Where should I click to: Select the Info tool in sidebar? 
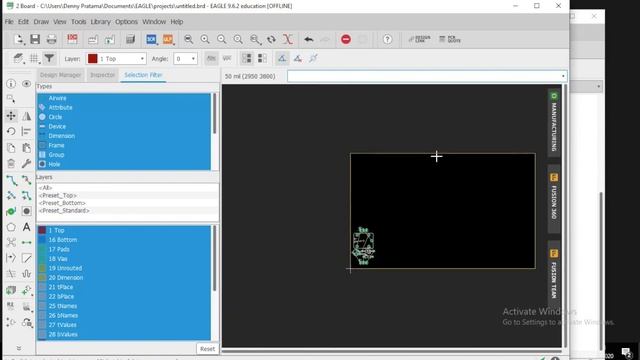click(11, 84)
